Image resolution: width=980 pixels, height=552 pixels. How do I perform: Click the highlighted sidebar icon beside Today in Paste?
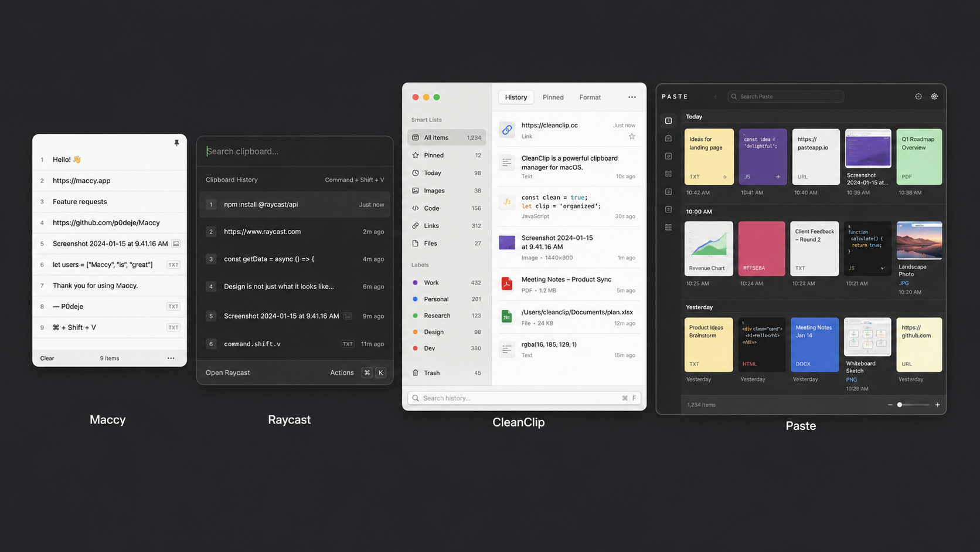point(668,121)
